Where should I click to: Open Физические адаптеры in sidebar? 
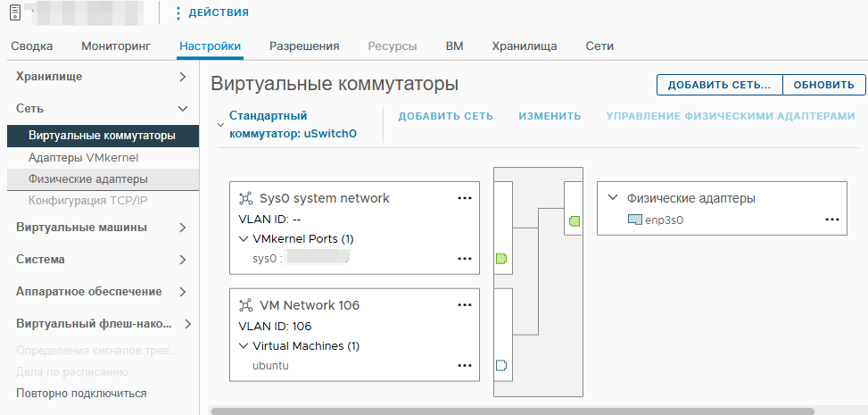(103, 179)
